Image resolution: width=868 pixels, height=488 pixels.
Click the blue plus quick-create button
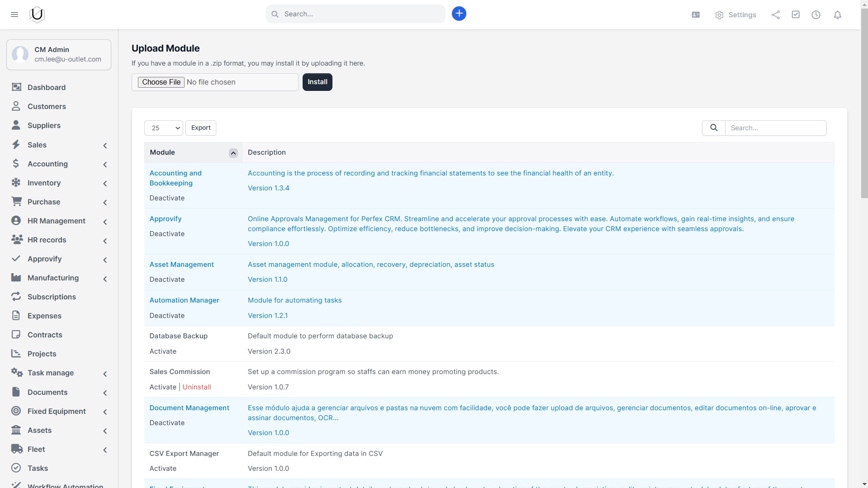pos(459,14)
